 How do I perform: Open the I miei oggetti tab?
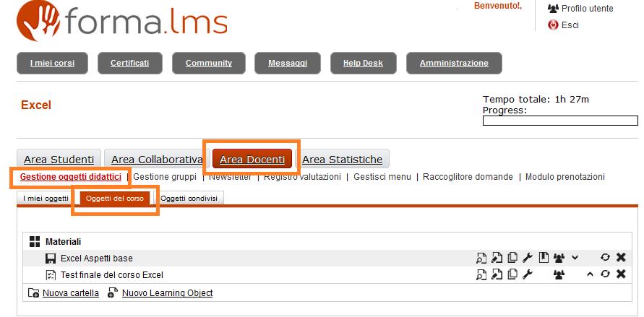pyautogui.click(x=46, y=198)
